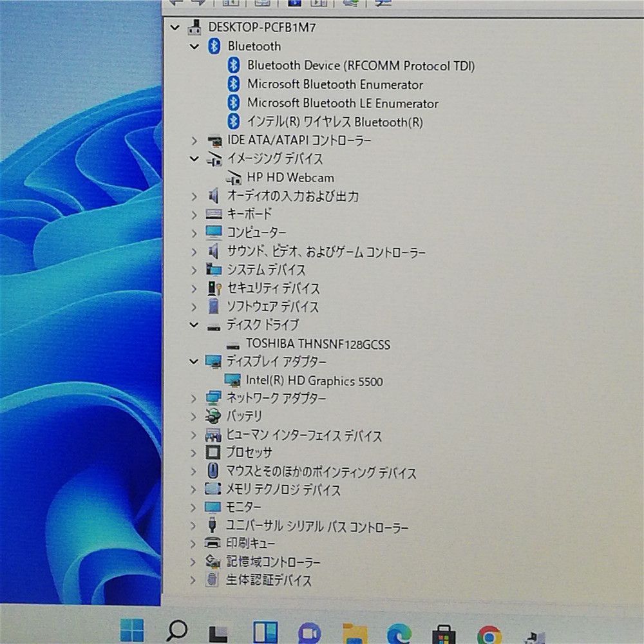The width and height of the screenshot is (644, 644).
Task: Click the 記憶域コントローラー icon
Action: pos(213,562)
